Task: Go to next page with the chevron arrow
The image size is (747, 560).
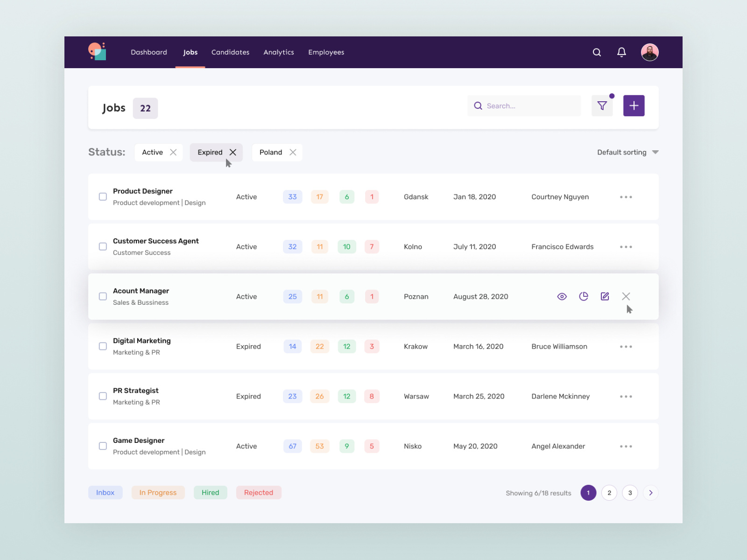Action: (x=650, y=492)
